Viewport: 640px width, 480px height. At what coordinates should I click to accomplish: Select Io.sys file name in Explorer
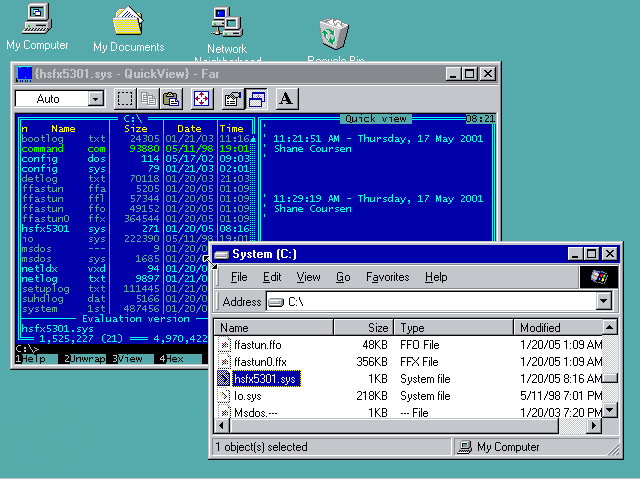pos(248,396)
